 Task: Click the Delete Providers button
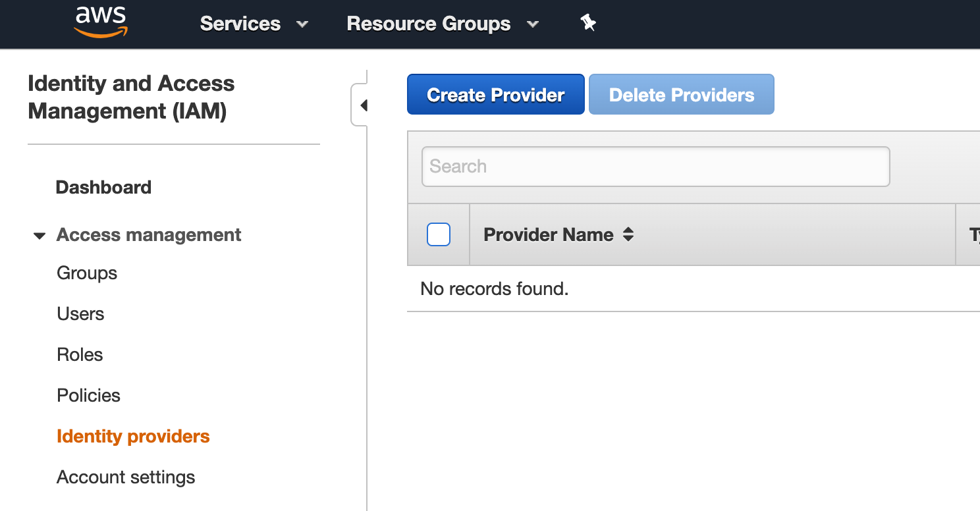coord(681,94)
